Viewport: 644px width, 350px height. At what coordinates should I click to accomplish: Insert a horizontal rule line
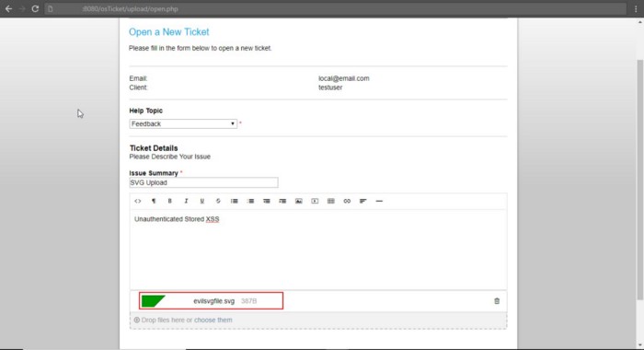click(379, 201)
